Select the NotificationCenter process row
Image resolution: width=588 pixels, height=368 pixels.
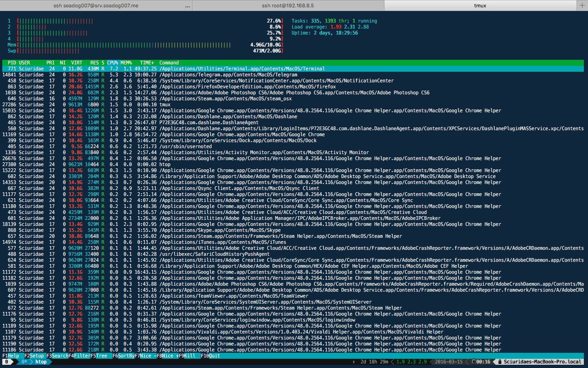click(x=293, y=80)
